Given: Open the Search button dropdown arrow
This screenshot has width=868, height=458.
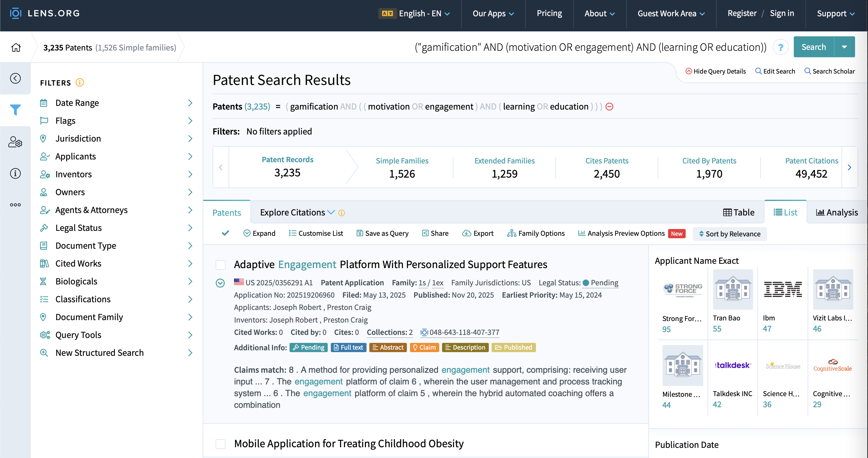Looking at the screenshot, I should (844, 47).
